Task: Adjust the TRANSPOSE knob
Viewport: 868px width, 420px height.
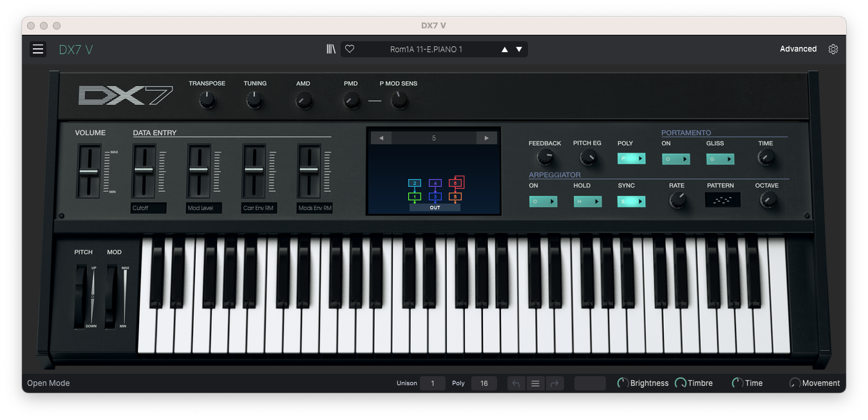Action: (207, 100)
